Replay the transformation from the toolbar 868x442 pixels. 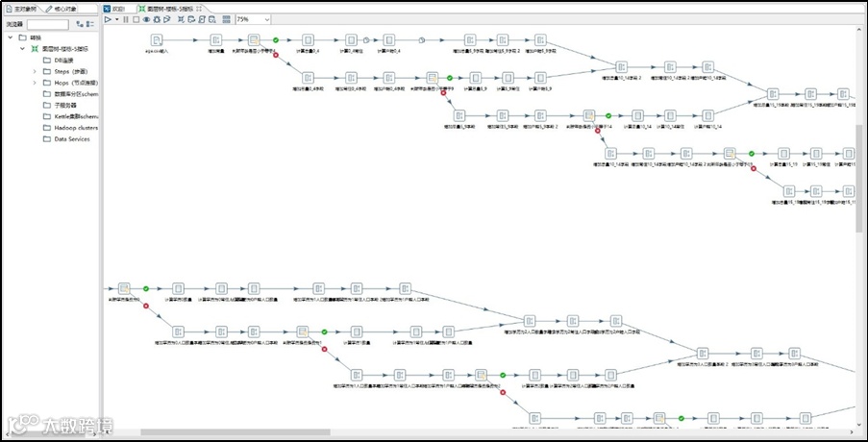pyautogui.click(x=166, y=19)
